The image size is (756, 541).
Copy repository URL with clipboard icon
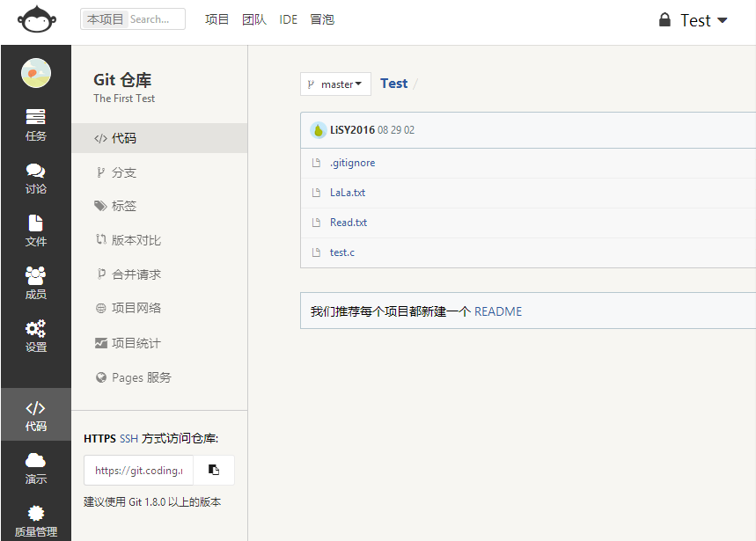[214, 470]
